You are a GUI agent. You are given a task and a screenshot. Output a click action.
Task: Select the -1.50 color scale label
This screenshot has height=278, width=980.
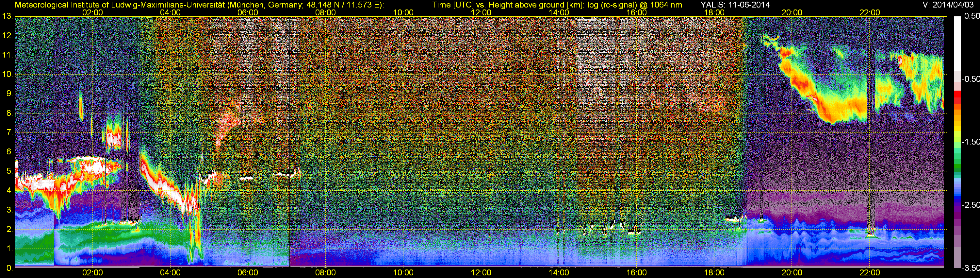(x=971, y=142)
